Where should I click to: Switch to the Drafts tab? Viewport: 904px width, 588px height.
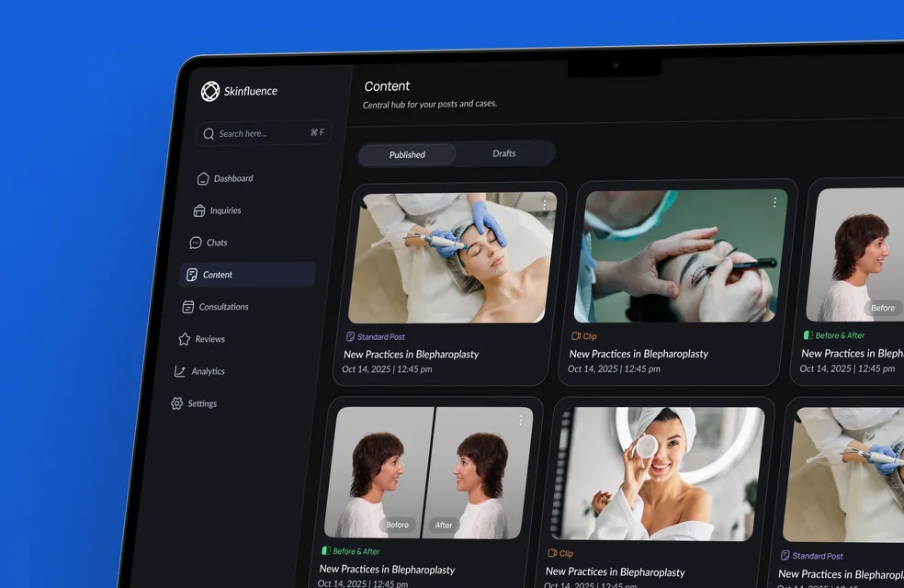503,153
